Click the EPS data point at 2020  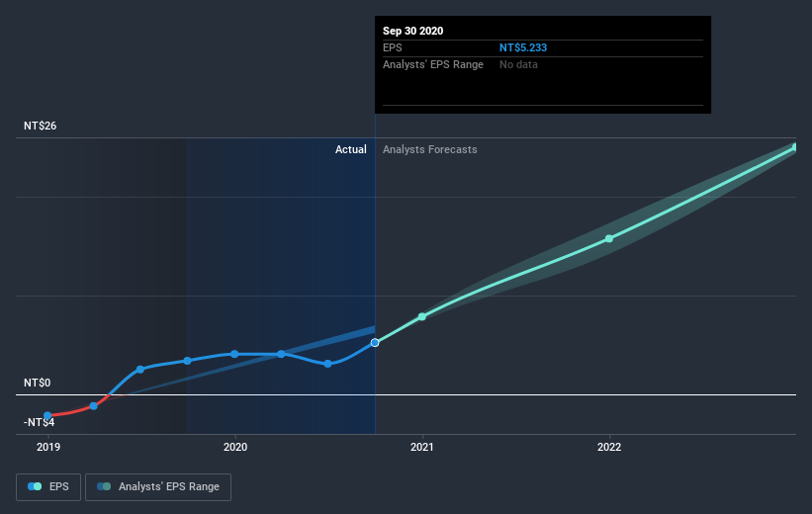pyautogui.click(x=234, y=354)
